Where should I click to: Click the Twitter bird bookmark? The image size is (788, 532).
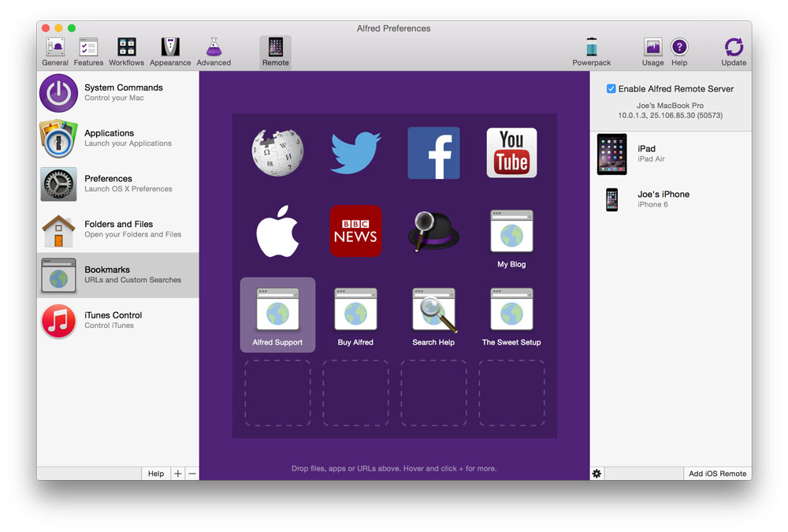point(355,152)
